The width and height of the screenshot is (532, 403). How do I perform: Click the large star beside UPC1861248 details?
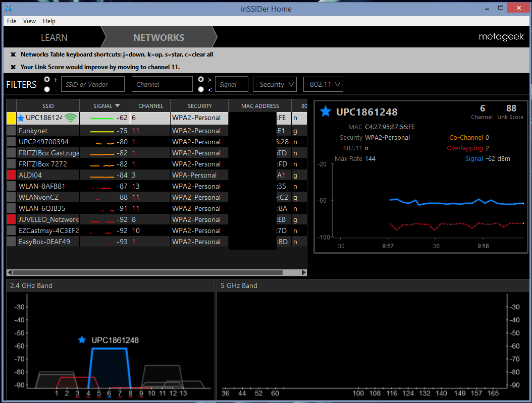pos(326,111)
